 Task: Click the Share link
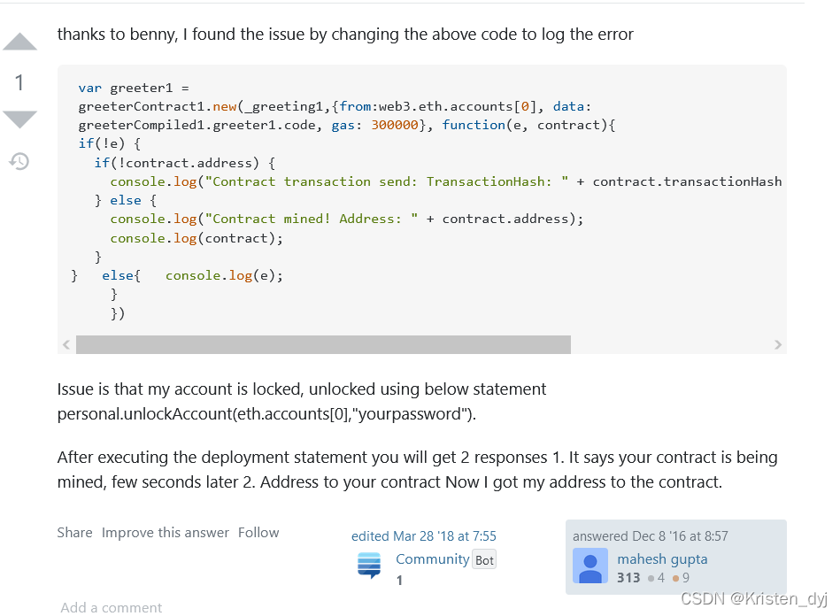pos(74,533)
